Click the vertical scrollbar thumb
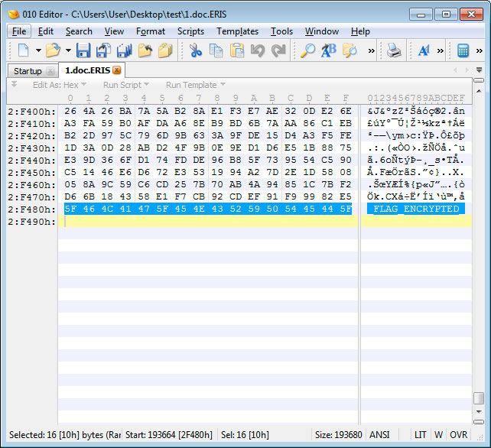This screenshot has width=491, height=448. [x=479, y=398]
